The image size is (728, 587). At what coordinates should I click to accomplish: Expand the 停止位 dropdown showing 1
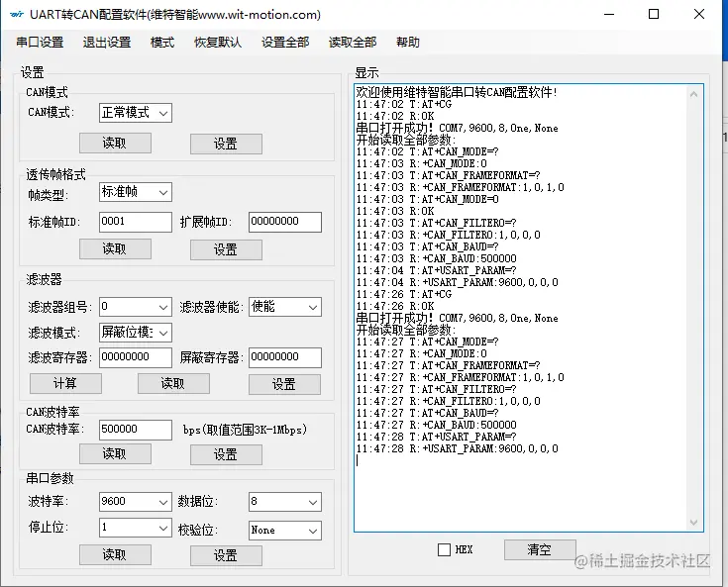point(135,528)
